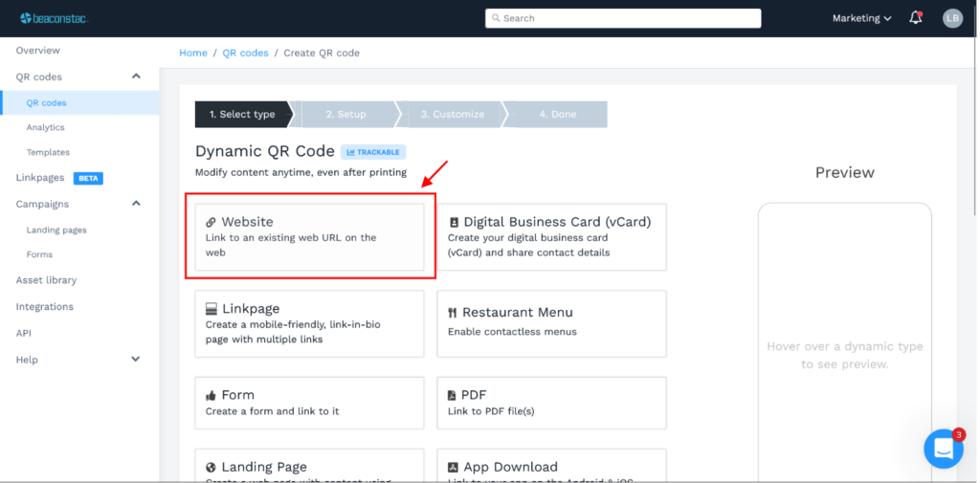Screen dimensions: 980x483
Task: Choose the Linkpage QR code type
Action: tap(309, 323)
